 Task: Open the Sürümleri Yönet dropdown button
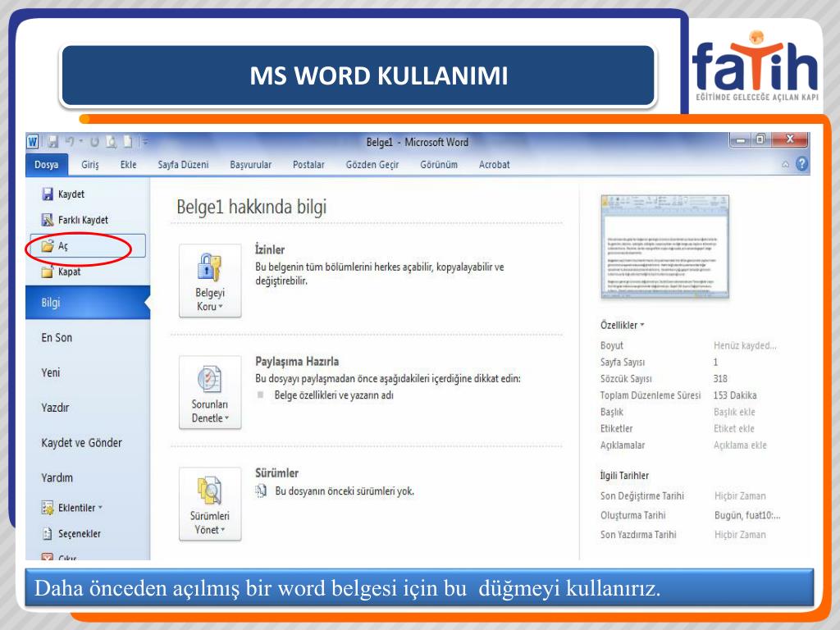click(210, 504)
